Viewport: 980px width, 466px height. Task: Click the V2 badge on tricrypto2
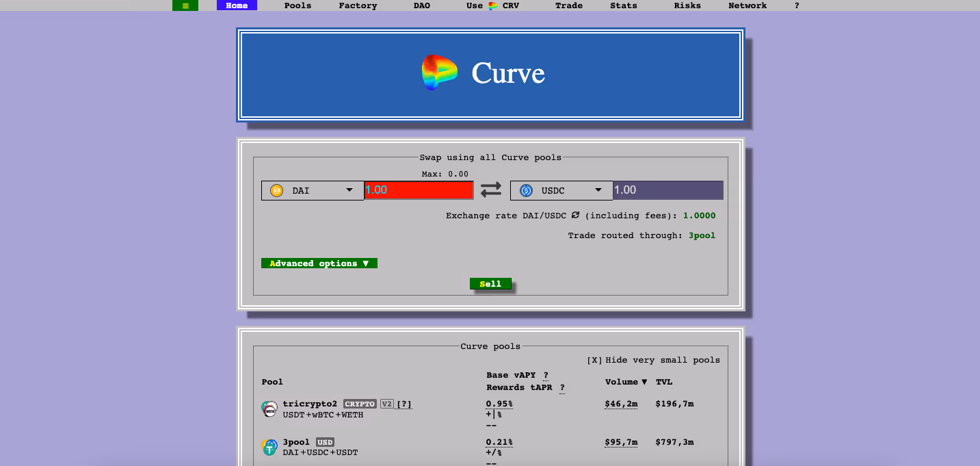point(387,404)
